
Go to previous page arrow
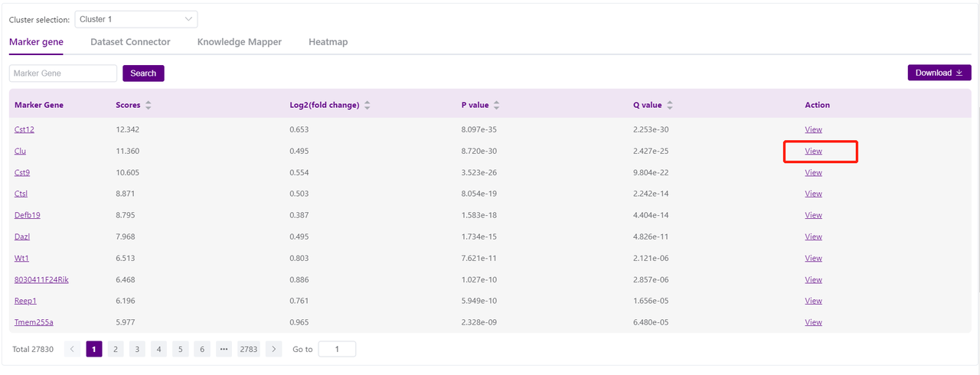coord(73,349)
